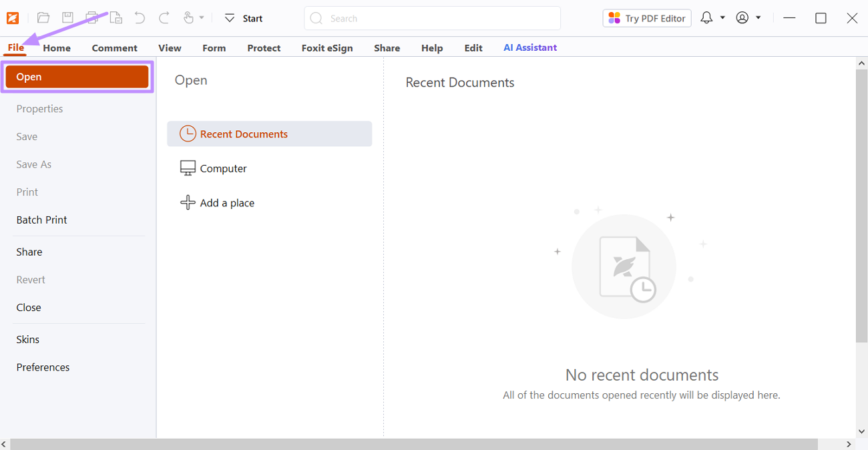The image size is (868, 450).
Task: Click the user account icon
Action: click(742, 17)
